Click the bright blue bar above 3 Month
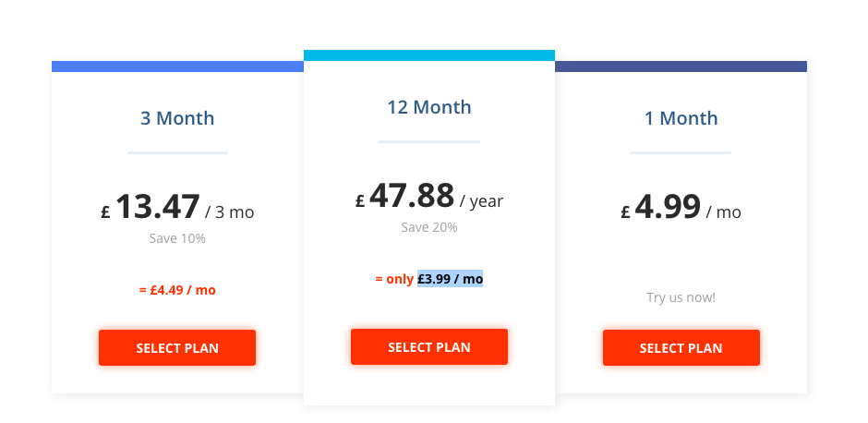The image size is (868, 423). (177, 66)
